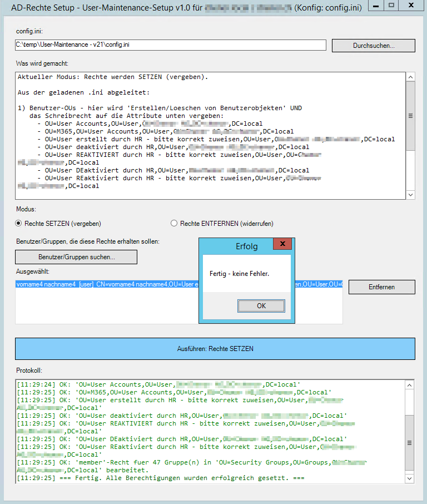Confirm the Erfolg dialog with OK
This screenshot has height=504, width=427.
(261, 306)
